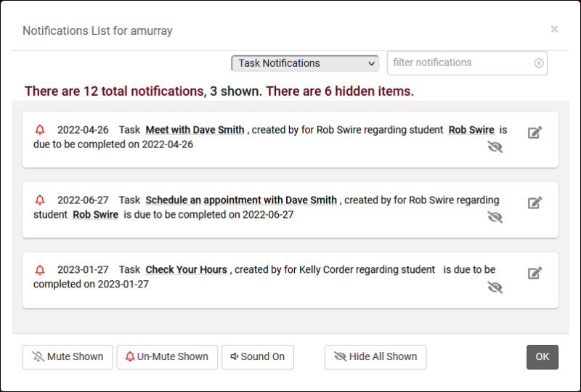Hide the Schedule an appointment notification
Viewport: 581px width, 392px height.
pyautogui.click(x=495, y=217)
